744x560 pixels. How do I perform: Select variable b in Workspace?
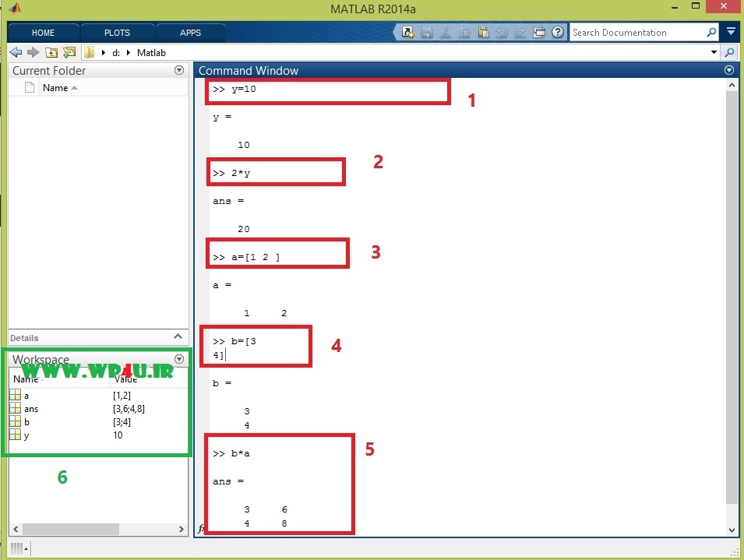tap(26, 422)
